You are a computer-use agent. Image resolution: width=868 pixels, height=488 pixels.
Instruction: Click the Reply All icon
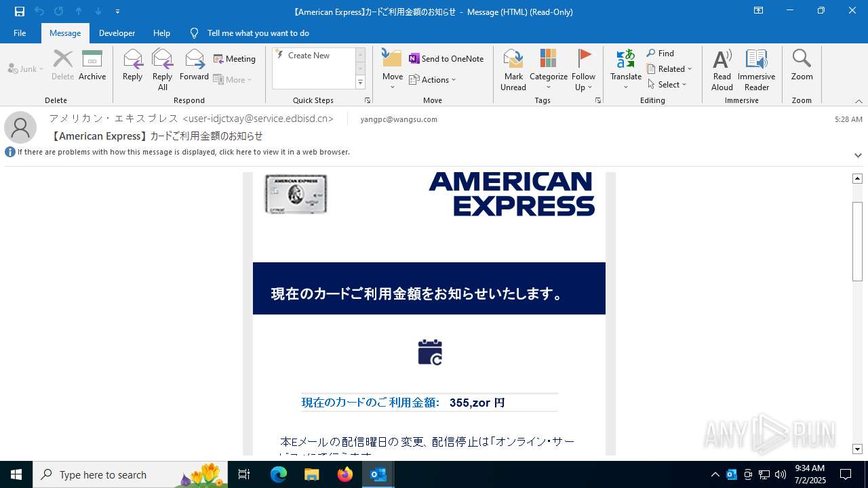click(x=163, y=70)
